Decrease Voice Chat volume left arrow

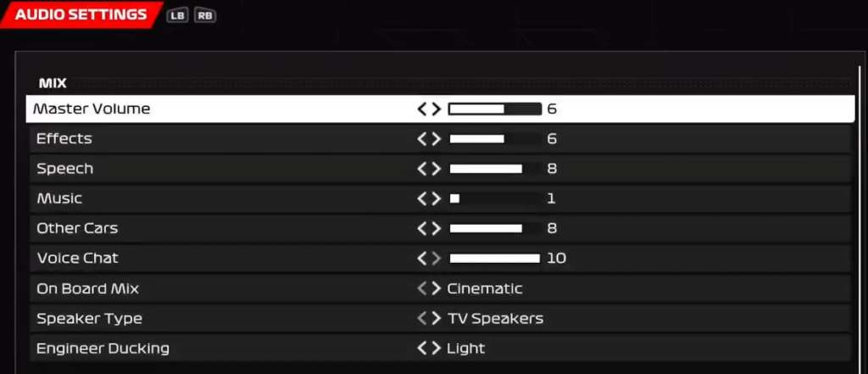pos(422,258)
